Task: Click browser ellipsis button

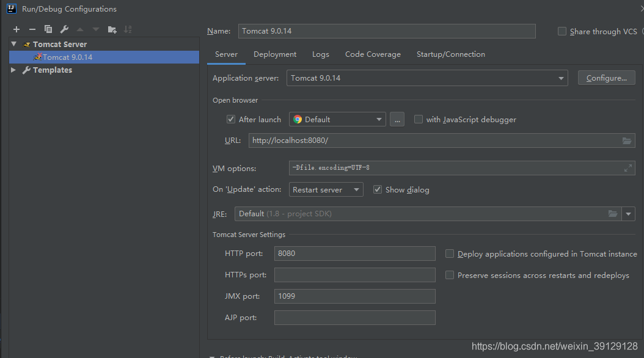Action: [x=397, y=120]
